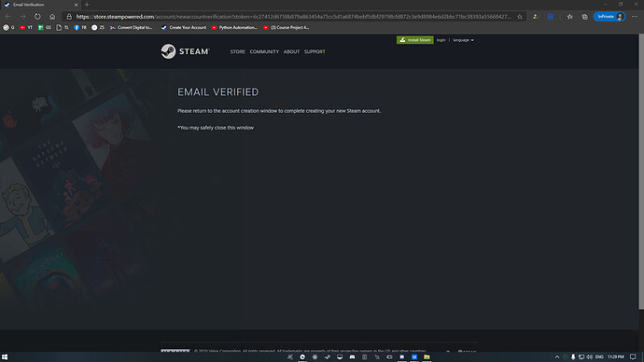644x362 pixels.
Task: Open the YT bookmark
Action: [26, 27]
